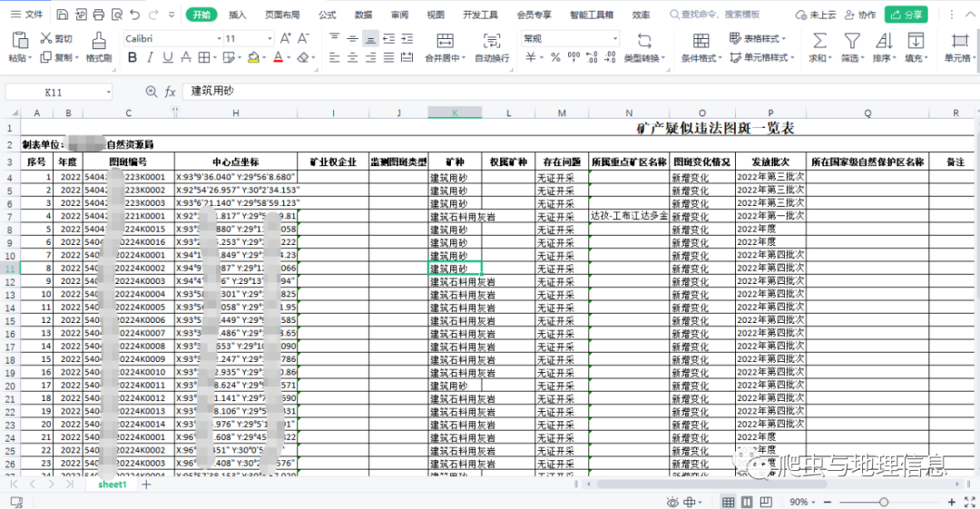The height and width of the screenshot is (509, 980).
Task: Increase font size with the larger A
Action: (x=285, y=39)
